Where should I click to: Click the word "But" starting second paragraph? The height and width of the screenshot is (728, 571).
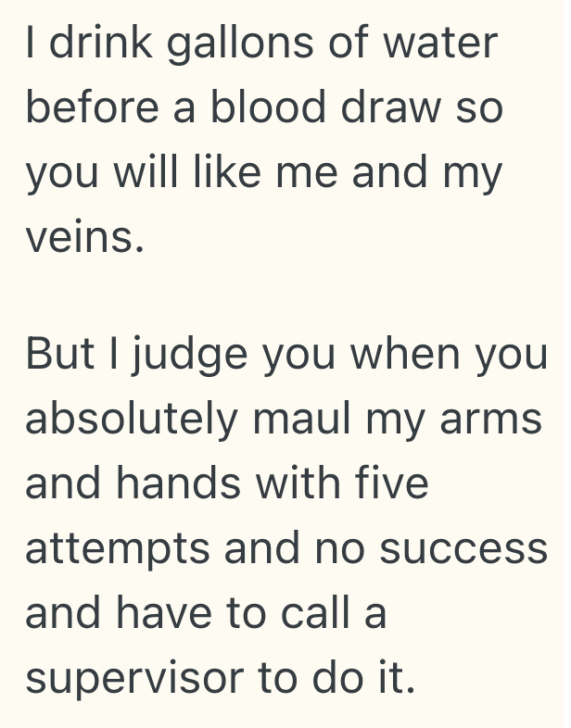(61, 355)
